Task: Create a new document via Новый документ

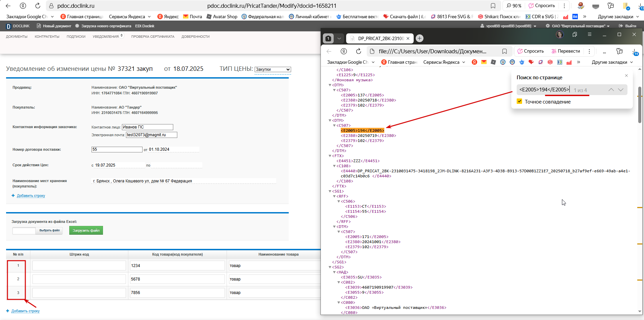Action: 54,26
